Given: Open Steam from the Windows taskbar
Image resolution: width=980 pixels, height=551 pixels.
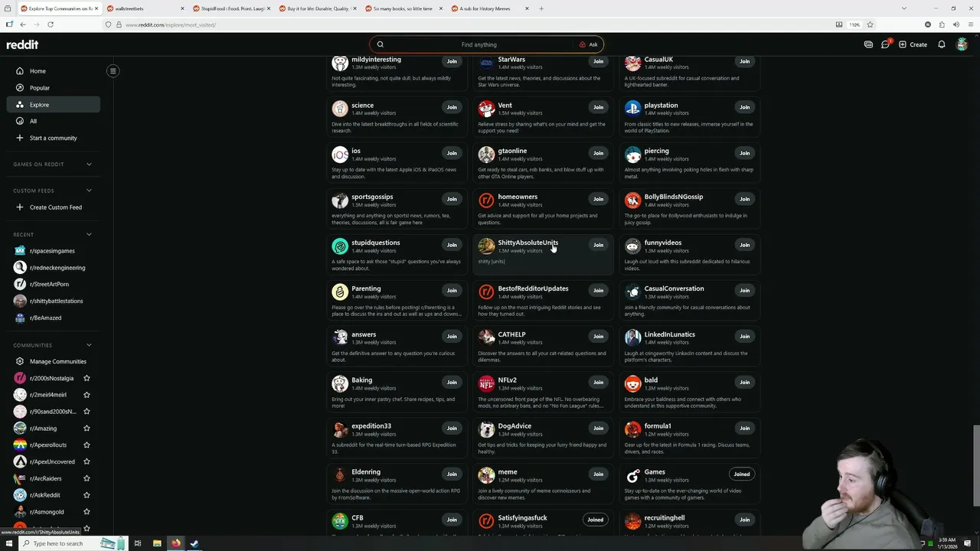Looking at the screenshot, I should (x=194, y=543).
